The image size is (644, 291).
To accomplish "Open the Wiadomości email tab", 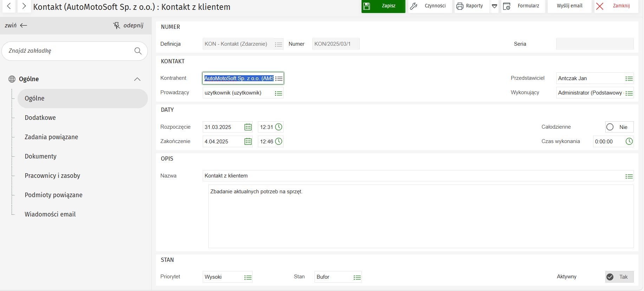I will (x=50, y=214).
